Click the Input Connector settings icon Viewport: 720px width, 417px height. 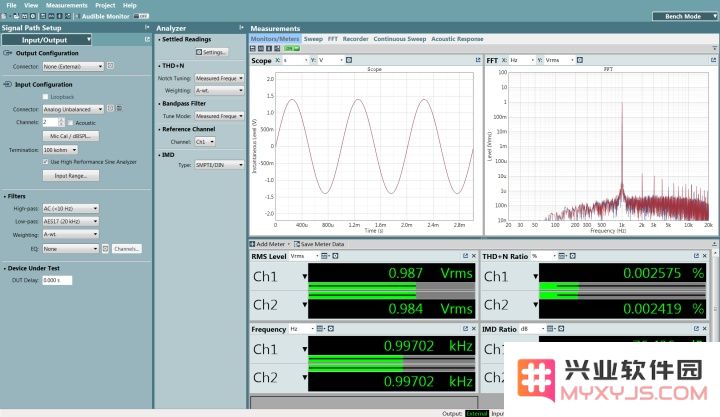[x=110, y=109]
